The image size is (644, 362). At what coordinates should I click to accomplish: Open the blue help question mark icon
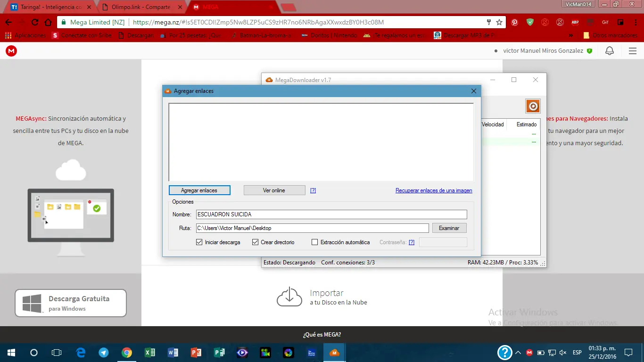504,352
